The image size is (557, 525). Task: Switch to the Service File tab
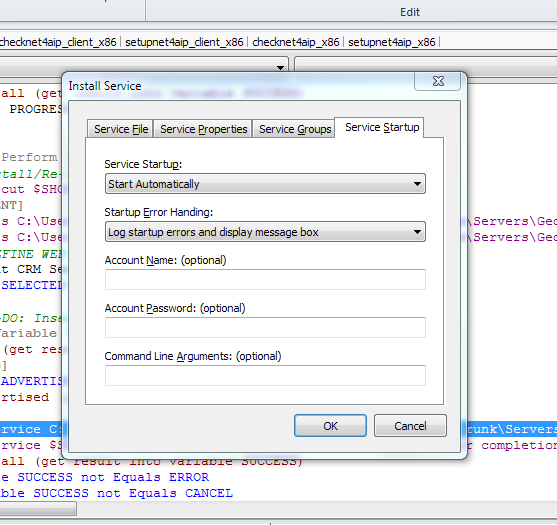tap(120, 129)
